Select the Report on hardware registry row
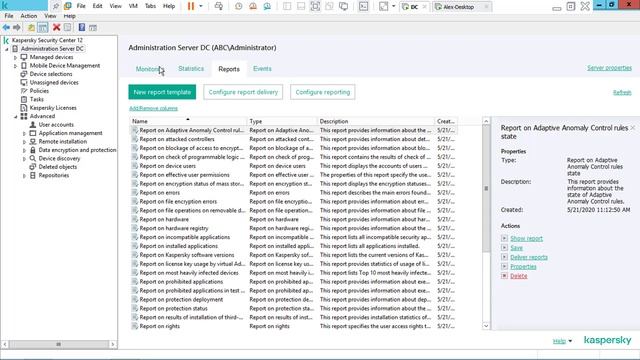640x360 pixels. pyautogui.click(x=293, y=228)
